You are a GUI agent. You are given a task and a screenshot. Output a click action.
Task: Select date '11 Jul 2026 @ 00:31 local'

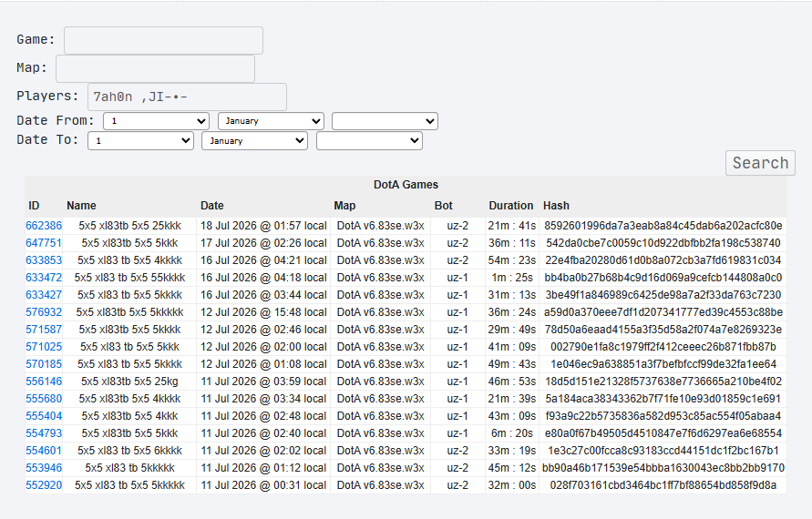pos(263,485)
